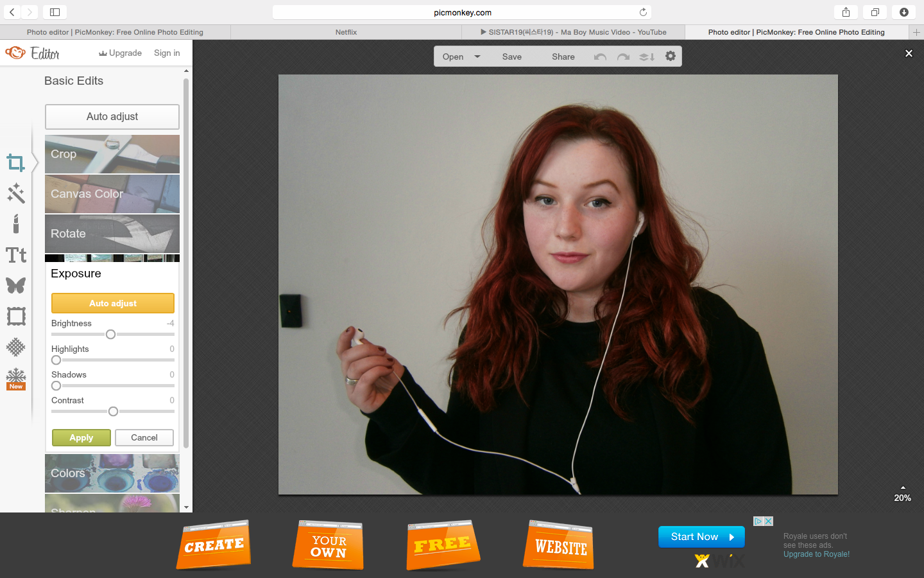Open editor settings gear icon

(x=671, y=57)
